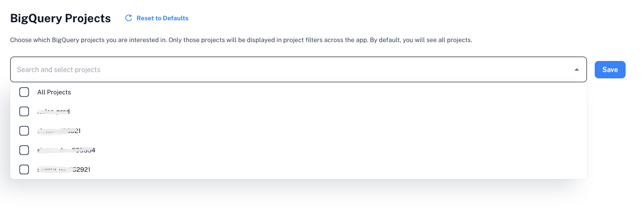
Task: Enable the checkbox for the project ending in 021
Action: (24, 131)
